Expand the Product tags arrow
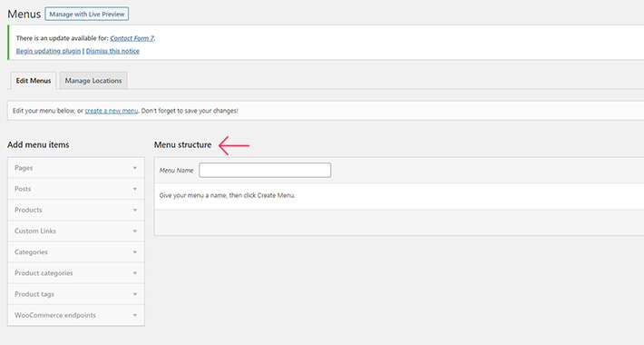This screenshot has height=345, width=644. point(135,294)
